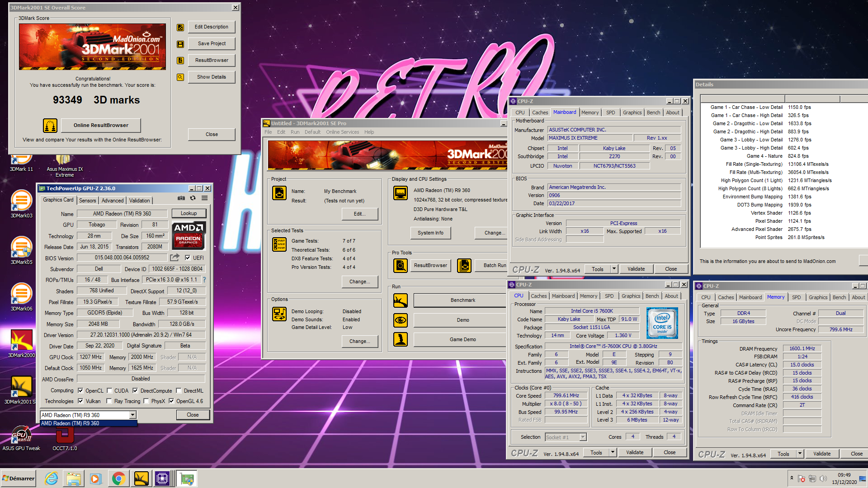This screenshot has height=488, width=868.
Task: Open the Socket #1 selection dropdown
Action: pyautogui.click(x=583, y=437)
